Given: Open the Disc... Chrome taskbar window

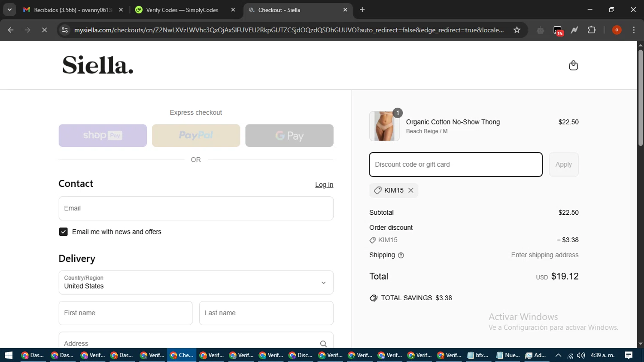Looking at the screenshot, I should (x=301, y=355).
